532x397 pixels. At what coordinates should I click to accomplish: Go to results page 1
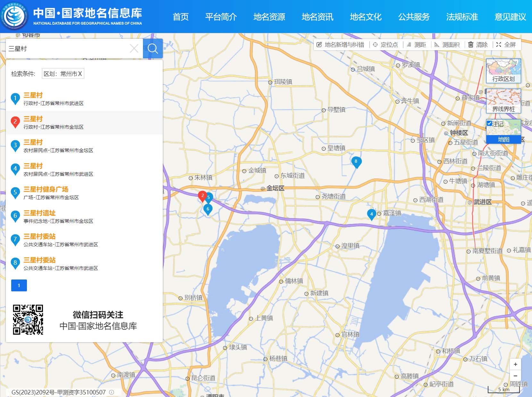tap(19, 286)
